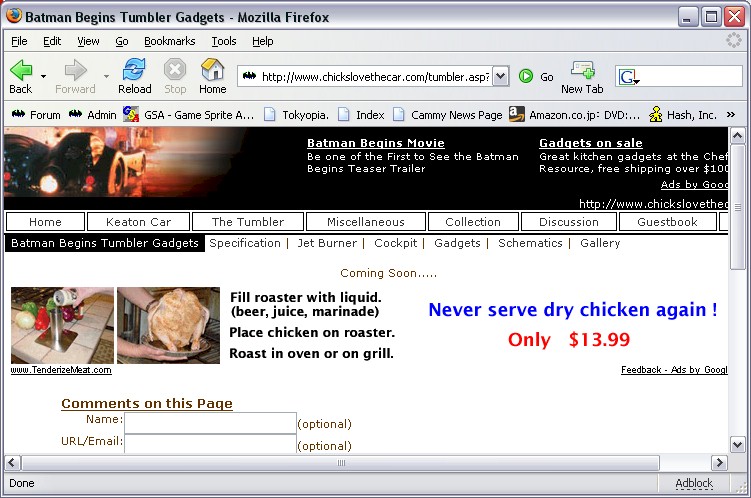Expand the address bar URL dropdown
Viewport: 751px width, 498px height.
501,76
